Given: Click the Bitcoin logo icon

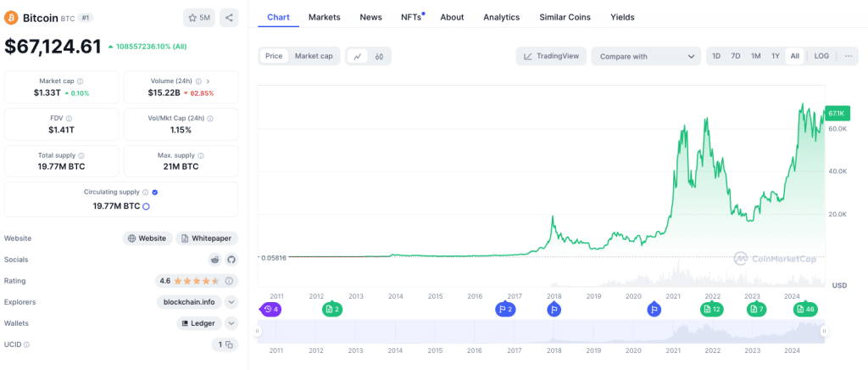Looking at the screenshot, I should [x=11, y=18].
